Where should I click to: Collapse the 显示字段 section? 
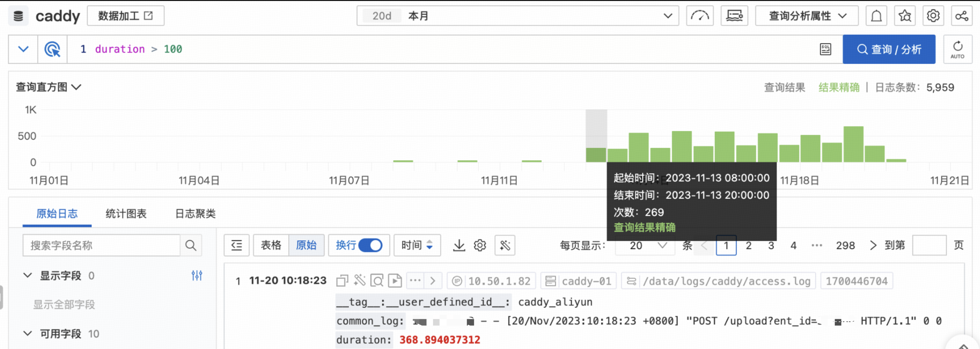27,275
